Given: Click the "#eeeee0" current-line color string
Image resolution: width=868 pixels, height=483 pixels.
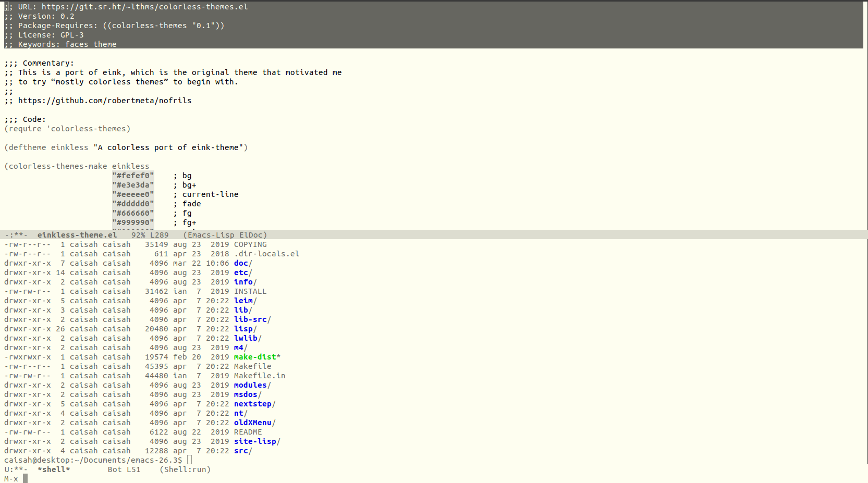Looking at the screenshot, I should tap(133, 194).
